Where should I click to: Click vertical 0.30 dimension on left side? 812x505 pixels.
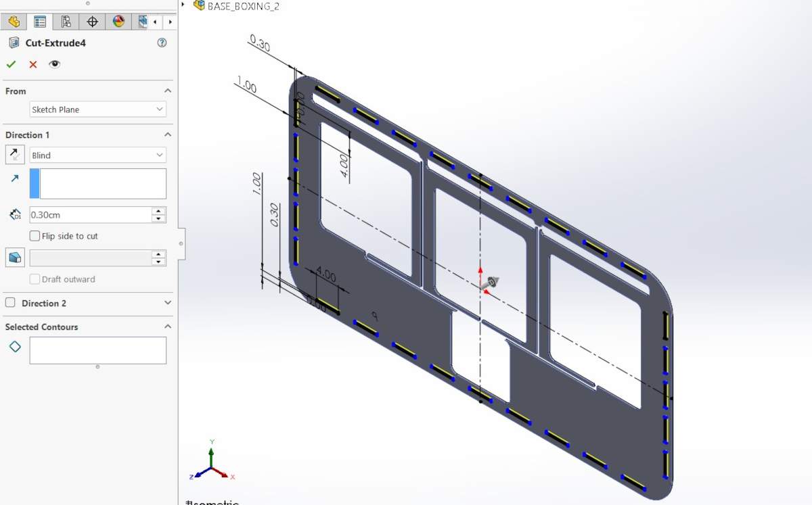(x=274, y=214)
